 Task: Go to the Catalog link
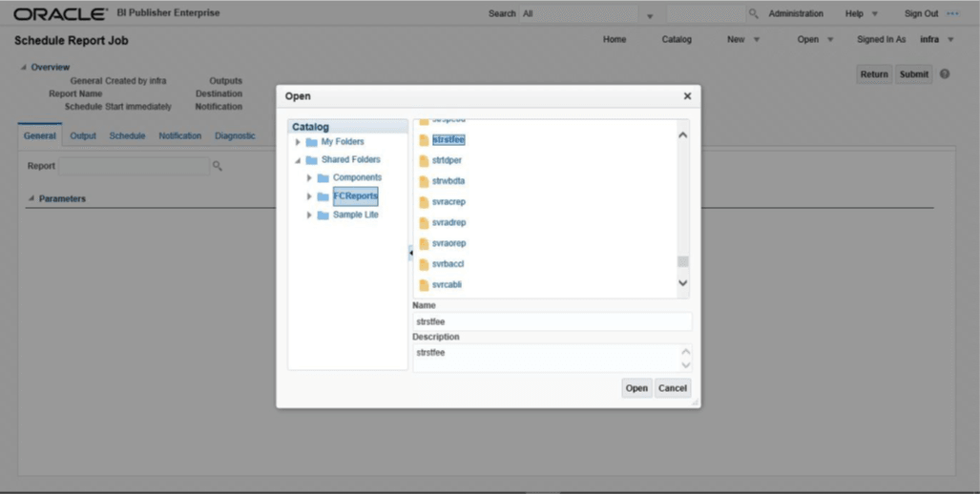click(677, 39)
